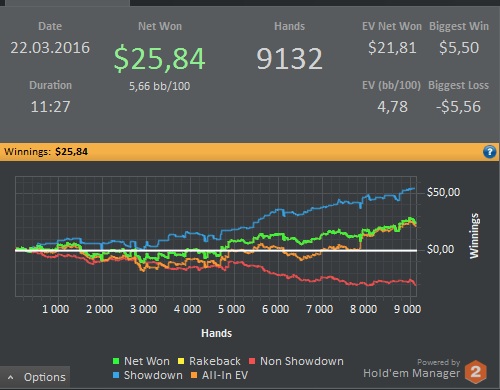Click the Net Won stat heading above $25,84
The height and width of the screenshot is (390, 500).
[x=160, y=26]
